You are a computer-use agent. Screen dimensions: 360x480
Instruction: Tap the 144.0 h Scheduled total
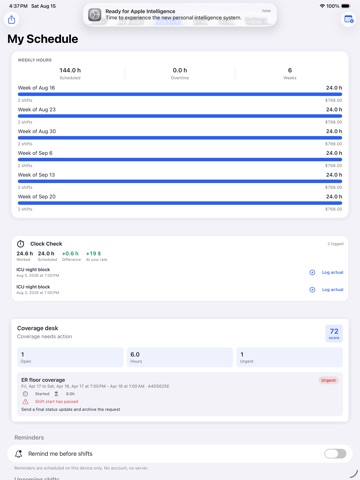70,73
